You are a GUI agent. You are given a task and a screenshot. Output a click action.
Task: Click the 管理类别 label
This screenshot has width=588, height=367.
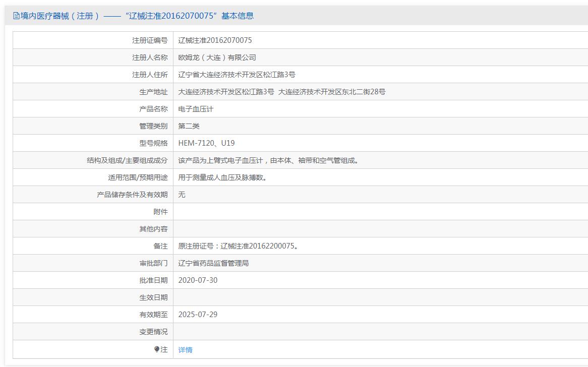[x=153, y=126]
